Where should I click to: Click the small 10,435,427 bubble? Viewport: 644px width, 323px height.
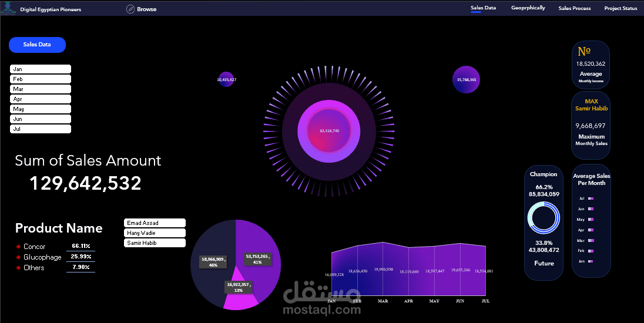click(226, 80)
